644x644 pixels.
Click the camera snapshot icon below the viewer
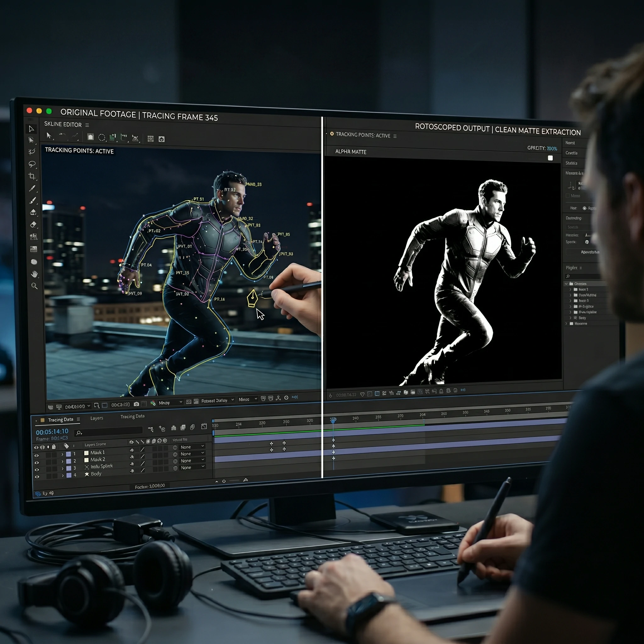pos(136,404)
